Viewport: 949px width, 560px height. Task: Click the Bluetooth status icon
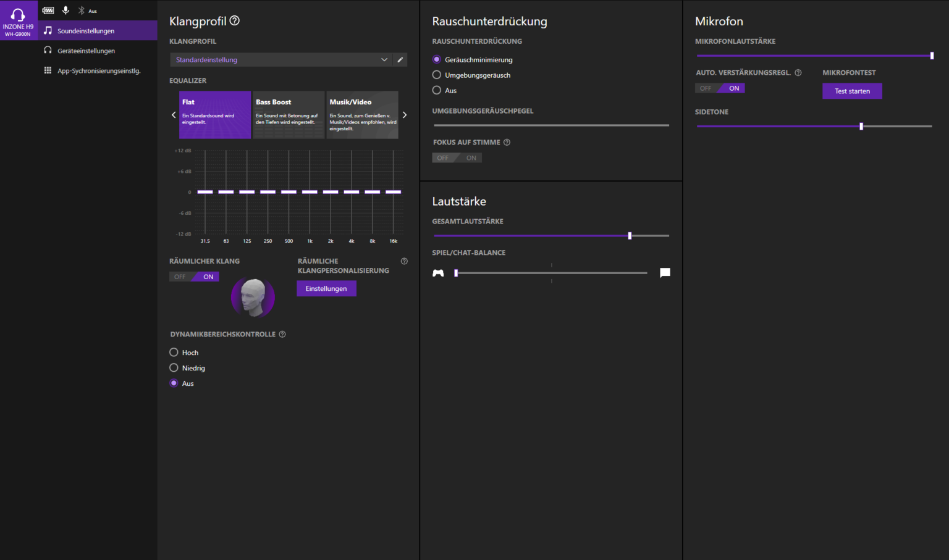click(x=81, y=10)
